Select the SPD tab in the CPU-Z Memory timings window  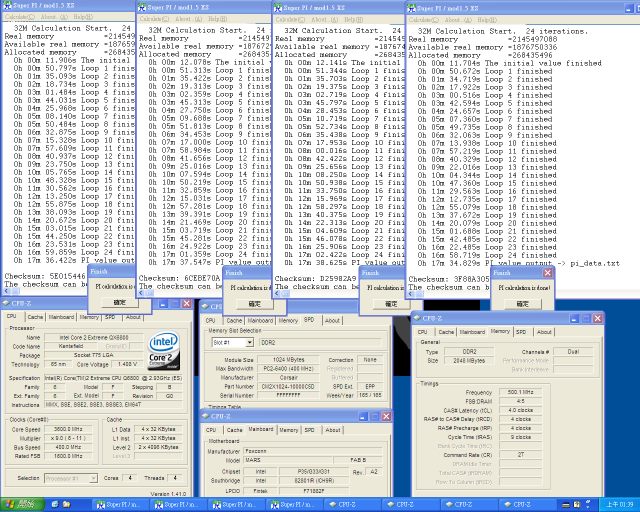pos(521,332)
